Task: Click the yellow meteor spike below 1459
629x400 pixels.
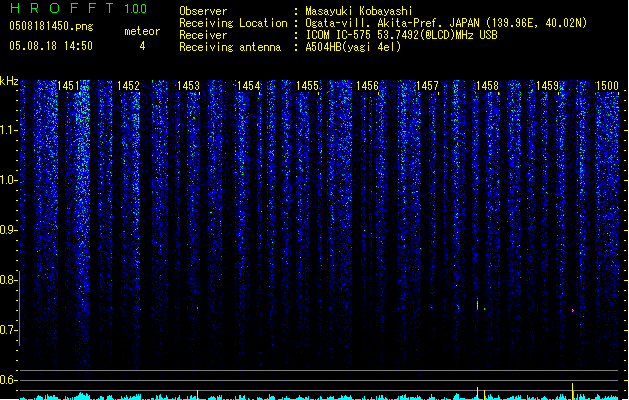Action: (x=572, y=391)
